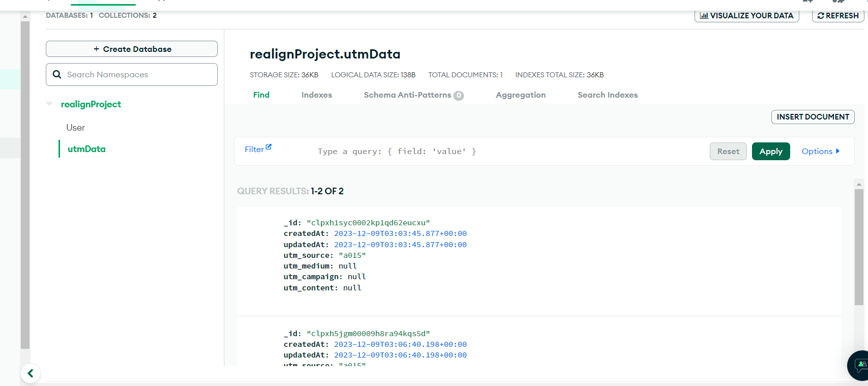Reset the query filter
Screen dimensions: 868x386
click(728, 151)
